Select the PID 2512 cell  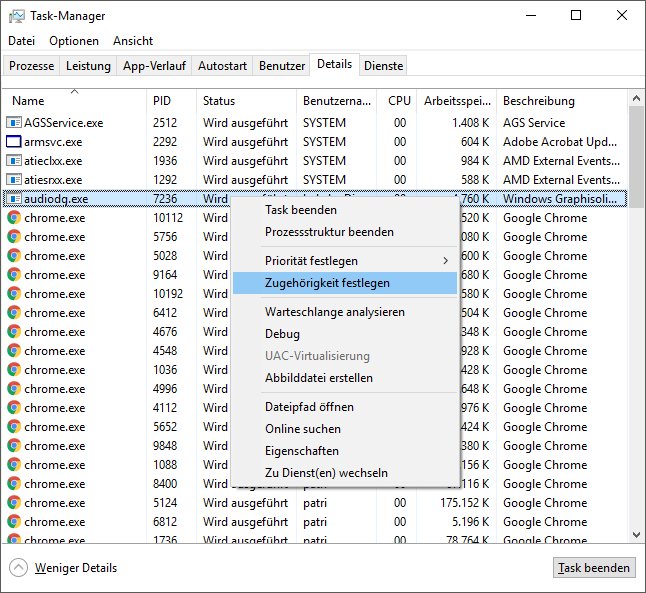(x=165, y=122)
